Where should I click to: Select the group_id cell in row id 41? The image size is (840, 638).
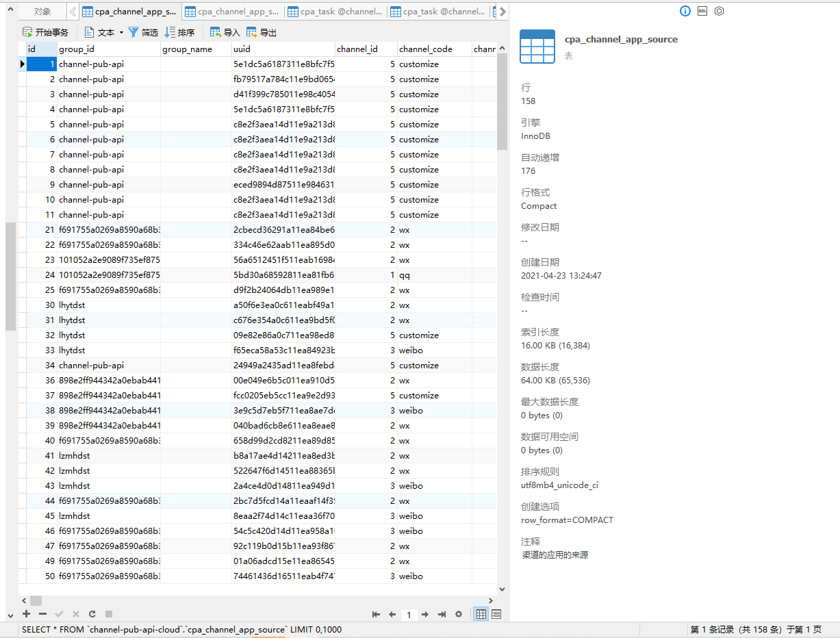pos(109,456)
